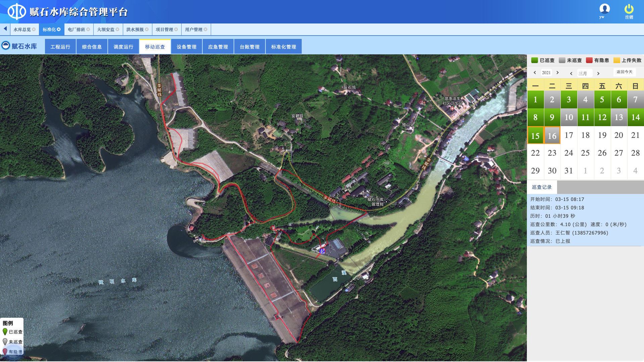This screenshot has height=362, width=644.
Task: Click the green power logout icon
Action: 629,9
